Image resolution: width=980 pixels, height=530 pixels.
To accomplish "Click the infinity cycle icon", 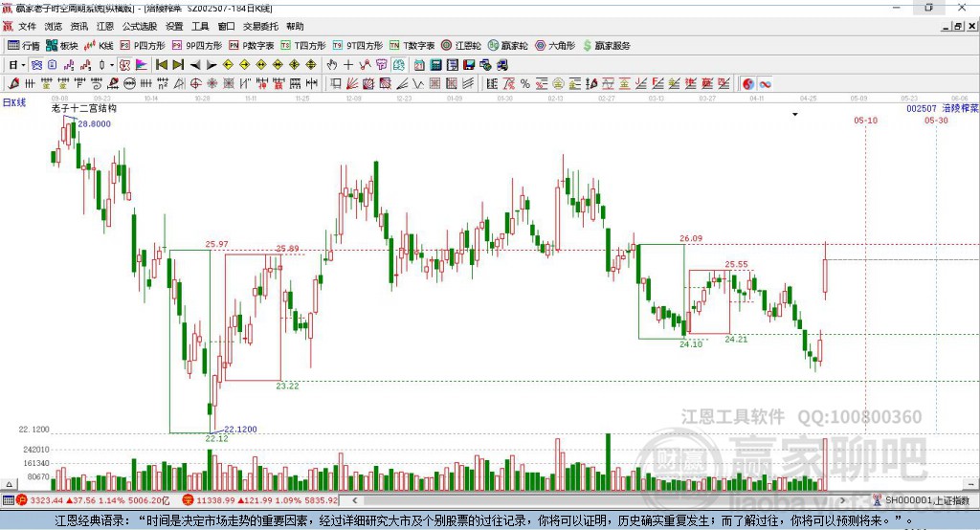I will click(x=765, y=84).
